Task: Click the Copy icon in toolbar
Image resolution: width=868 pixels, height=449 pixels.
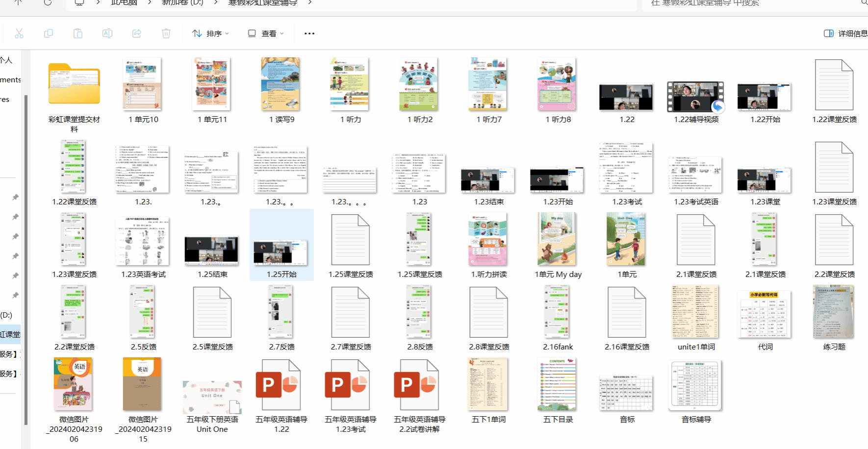Action: pos(49,33)
